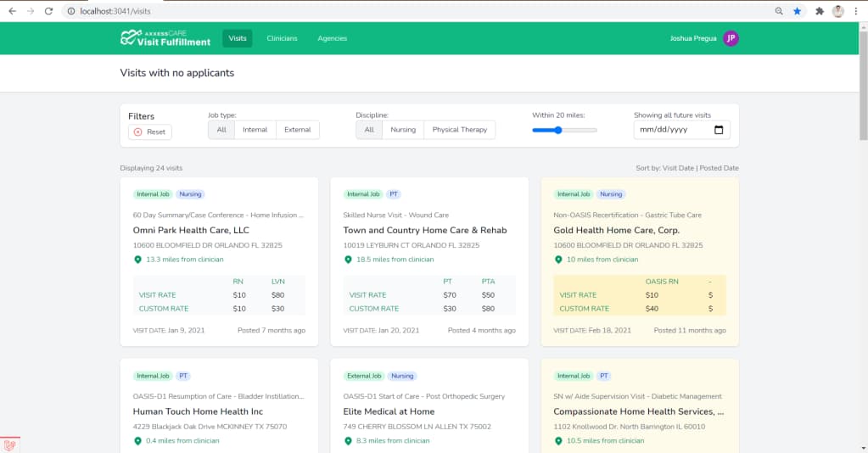Select the Physical Therapy discipline filter
Screen dimensions: 868x453
460,130
